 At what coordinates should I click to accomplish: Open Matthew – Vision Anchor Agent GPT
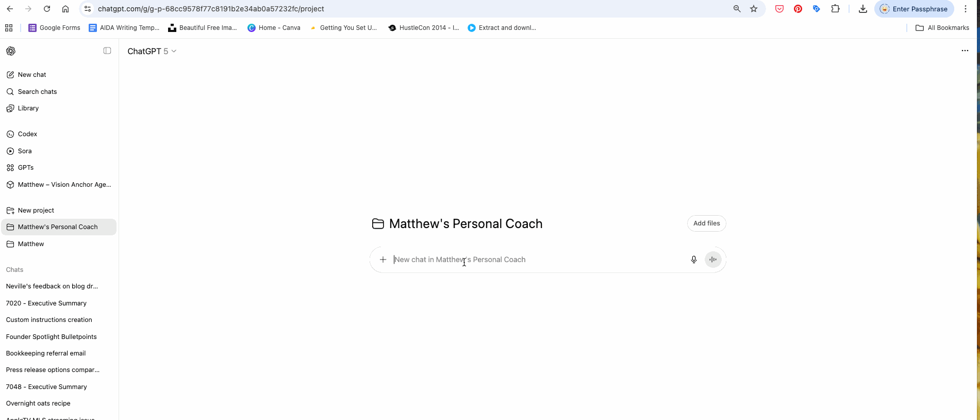point(59,185)
